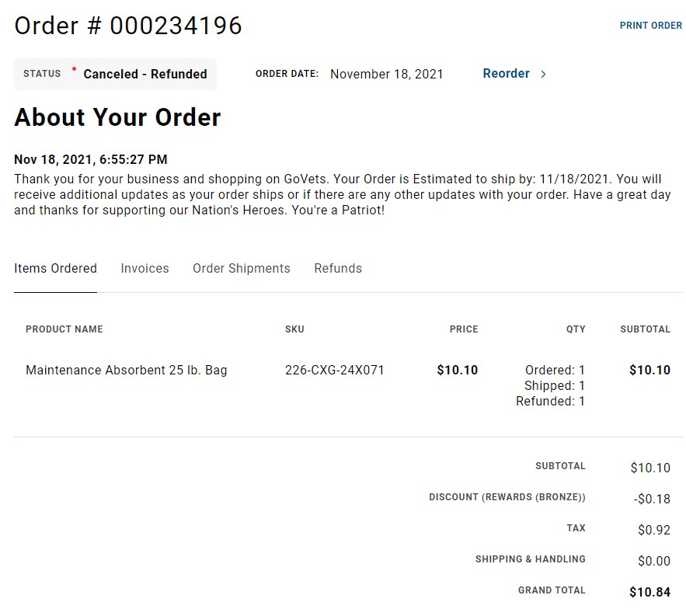This screenshot has width=686, height=616.
Task: Click the November 18, 2021 order date
Action: 387,74
